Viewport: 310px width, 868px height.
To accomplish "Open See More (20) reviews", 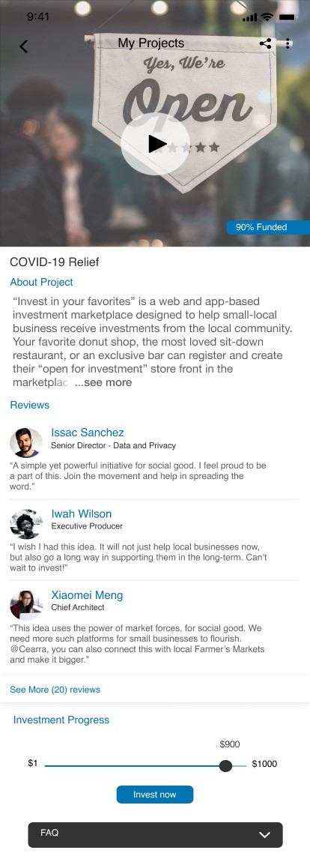I will coord(55,690).
